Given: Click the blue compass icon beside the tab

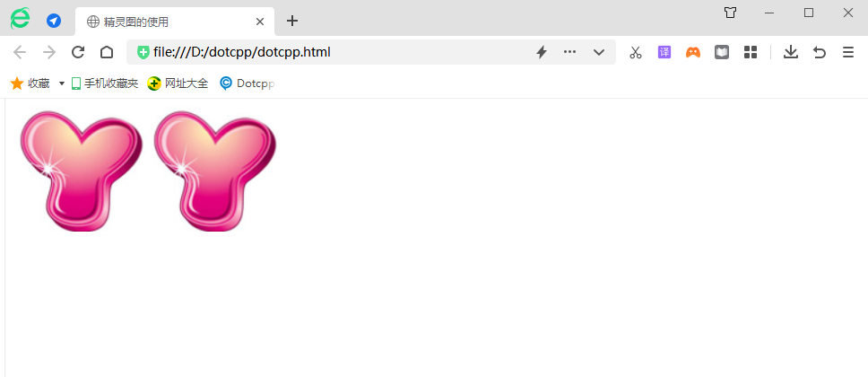Looking at the screenshot, I should pyautogui.click(x=54, y=21).
